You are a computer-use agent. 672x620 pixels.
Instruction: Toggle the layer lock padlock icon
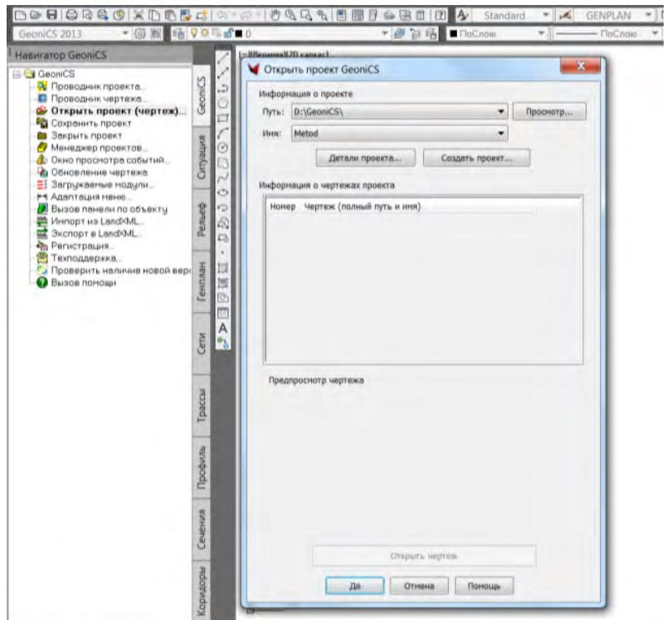coord(229,33)
